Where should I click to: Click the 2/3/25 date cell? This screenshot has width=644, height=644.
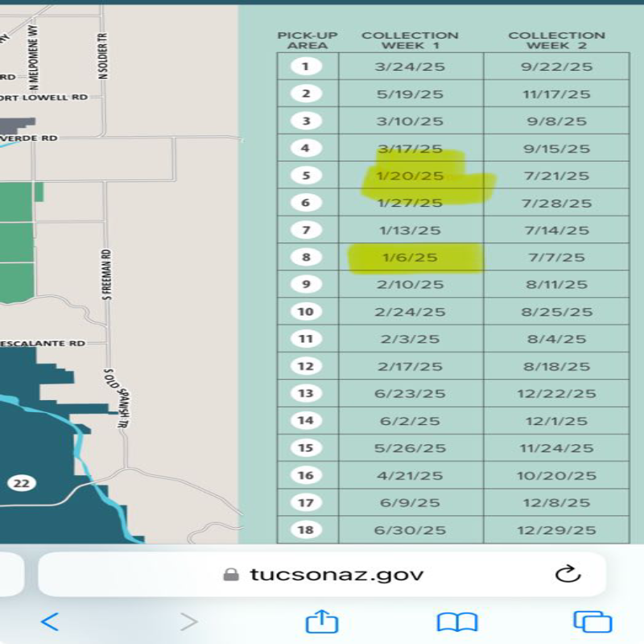[410, 339]
